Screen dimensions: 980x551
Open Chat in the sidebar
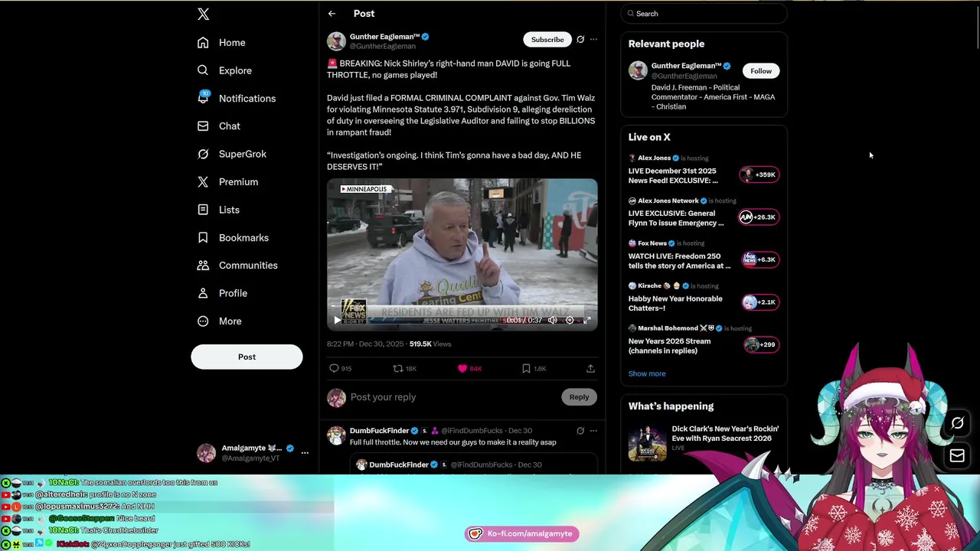[219, 126]
